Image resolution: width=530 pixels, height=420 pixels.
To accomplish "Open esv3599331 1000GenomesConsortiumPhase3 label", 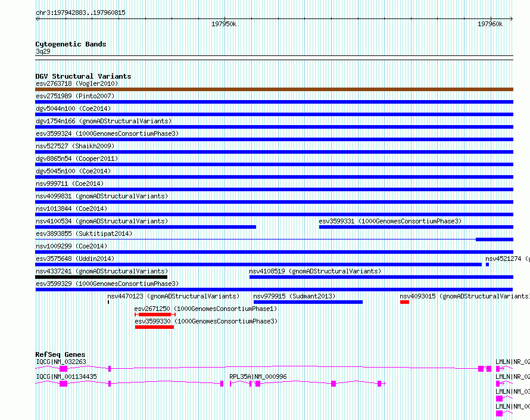I will click(390, 221).
